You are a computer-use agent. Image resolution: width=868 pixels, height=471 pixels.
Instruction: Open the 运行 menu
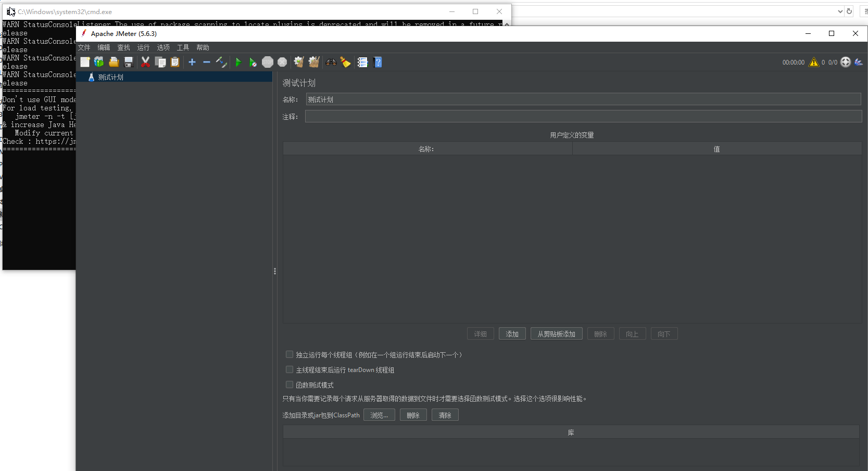143,47
